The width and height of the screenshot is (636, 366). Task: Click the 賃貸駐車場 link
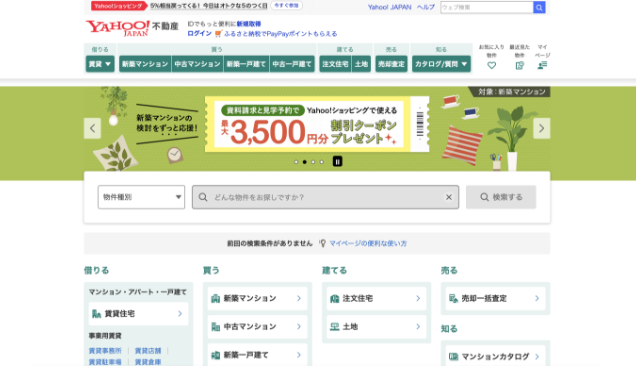pos(105,362)
